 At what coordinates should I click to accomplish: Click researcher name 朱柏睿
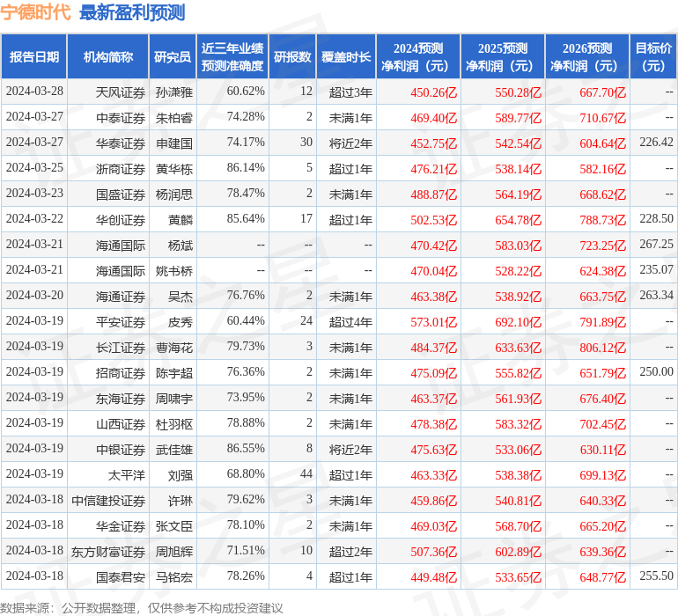point(173,118)
